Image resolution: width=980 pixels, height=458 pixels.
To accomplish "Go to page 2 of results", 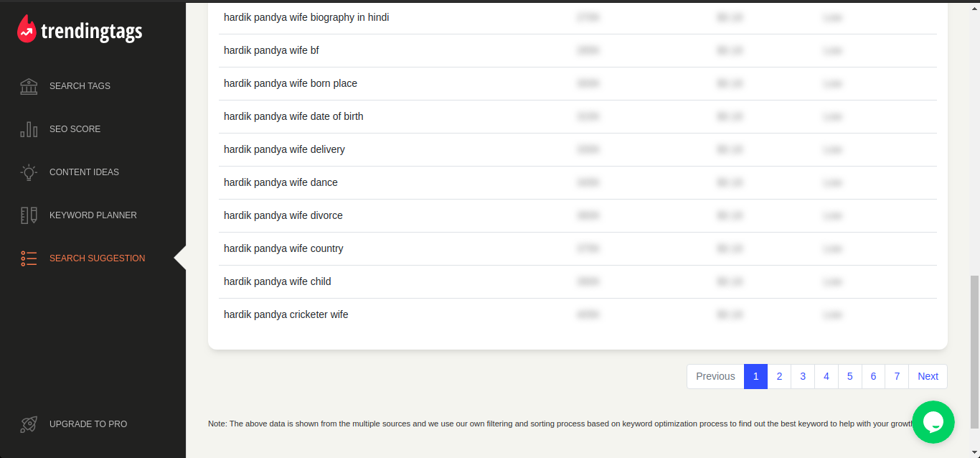I will click(x=779, y=376).
